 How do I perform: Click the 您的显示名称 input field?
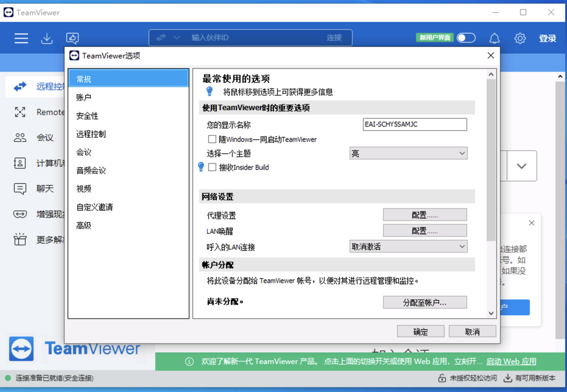point(415,124)
